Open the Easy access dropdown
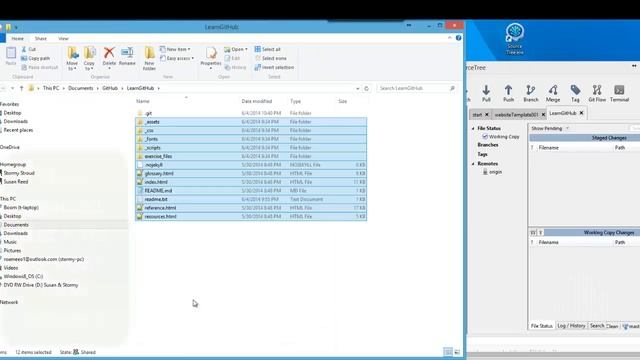 (177, 58)
